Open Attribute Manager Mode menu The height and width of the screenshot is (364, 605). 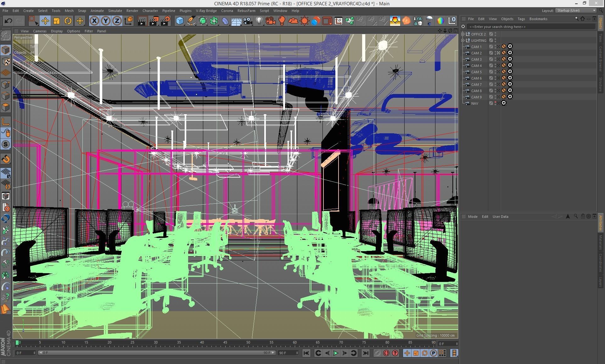(x=473, y=217)
